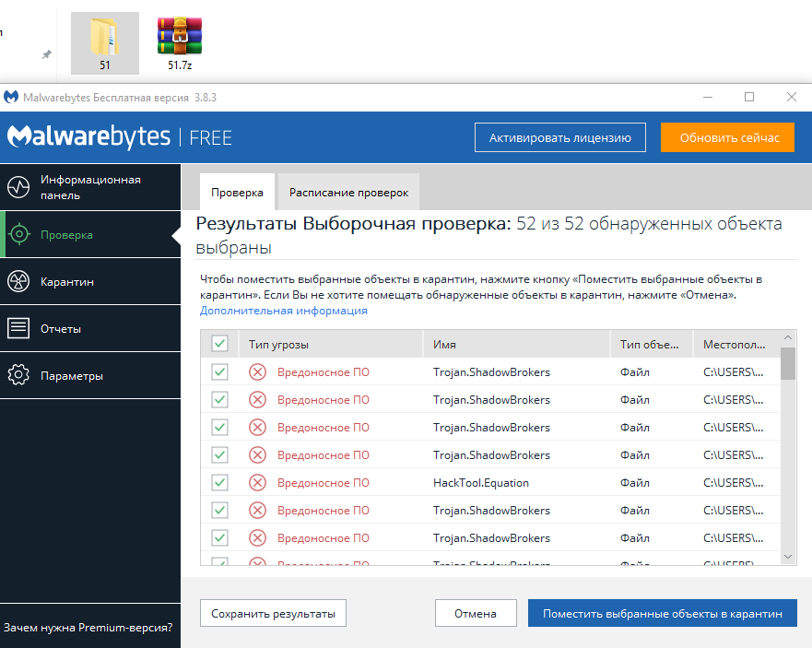
Task: Select the HackTool.Equation name cell
Action: click(481, 483)
